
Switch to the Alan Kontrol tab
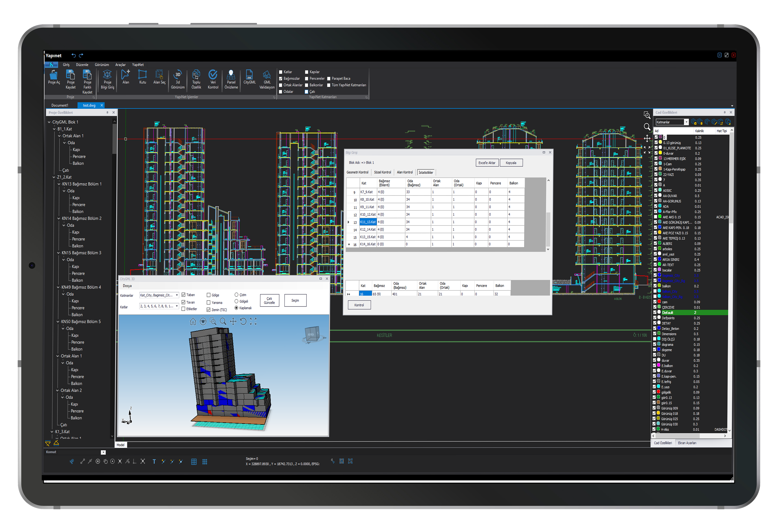404,172
